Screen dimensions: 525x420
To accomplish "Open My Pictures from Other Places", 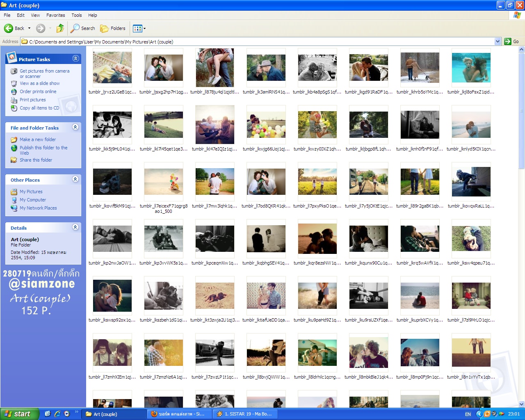I will (x=31, y=192).
